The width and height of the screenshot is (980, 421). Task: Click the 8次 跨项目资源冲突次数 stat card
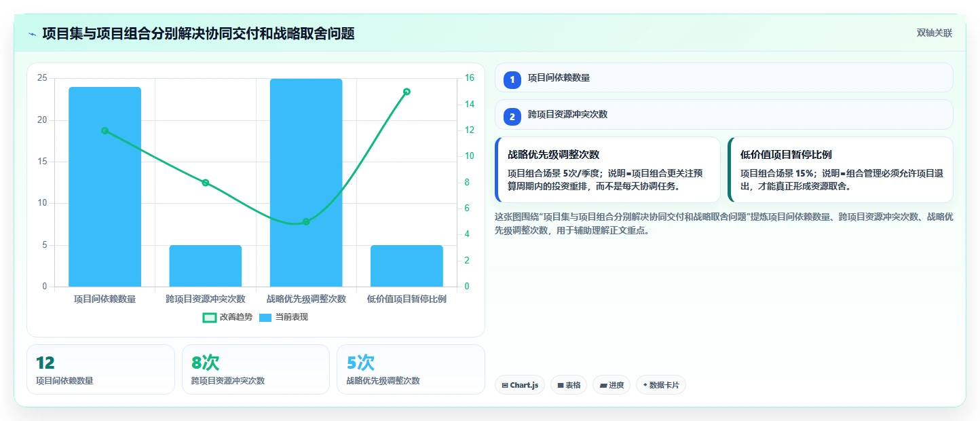click(256, 369)
